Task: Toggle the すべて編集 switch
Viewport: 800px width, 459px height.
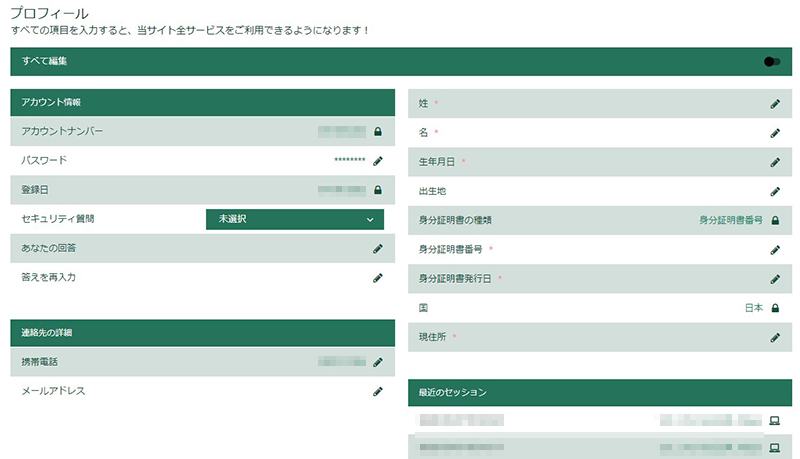Action: point(772,62)
